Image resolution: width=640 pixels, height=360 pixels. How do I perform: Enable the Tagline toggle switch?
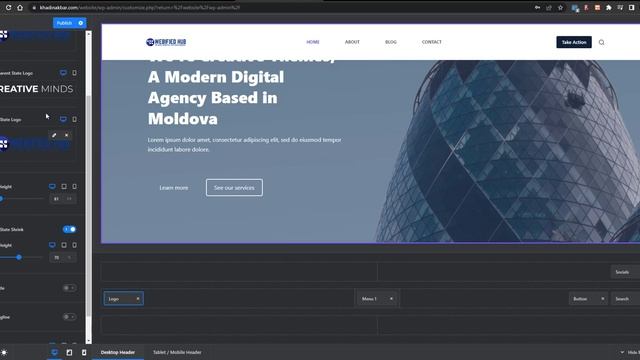[69, 317]
